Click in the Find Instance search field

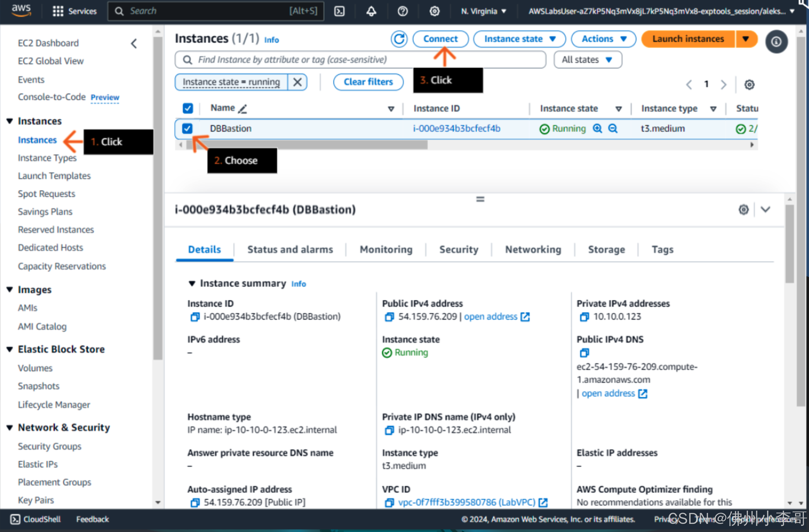[x=360, y=60]
